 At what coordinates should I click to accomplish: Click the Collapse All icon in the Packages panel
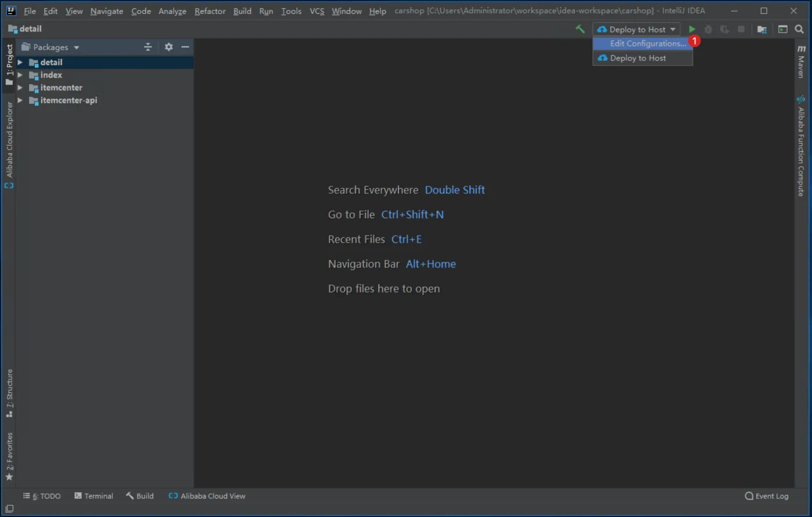(148, 47)
